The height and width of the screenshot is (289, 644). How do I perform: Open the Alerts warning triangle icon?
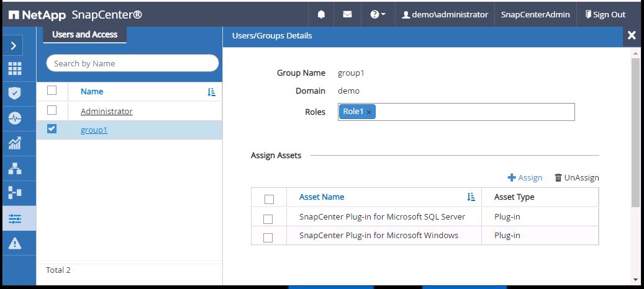pyautogui.click(x=15, y=243)
